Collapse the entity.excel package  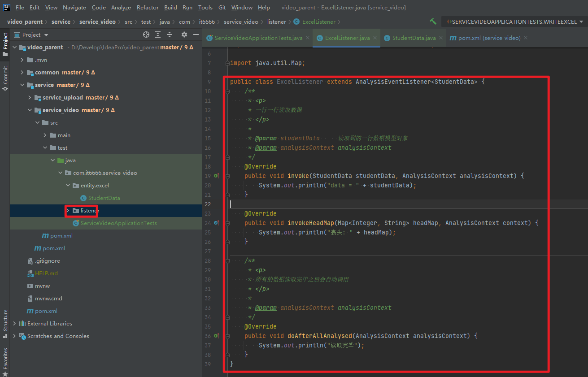68,185
